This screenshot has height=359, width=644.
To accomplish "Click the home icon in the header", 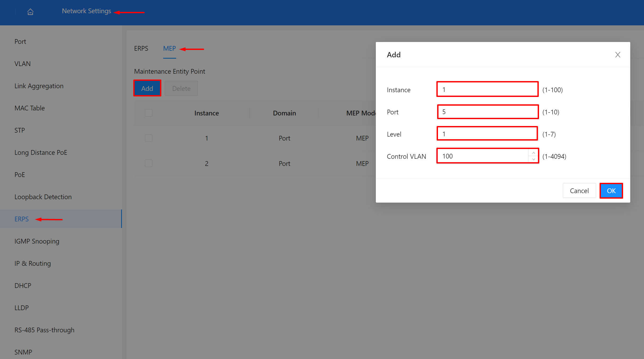I will point(30,12).
